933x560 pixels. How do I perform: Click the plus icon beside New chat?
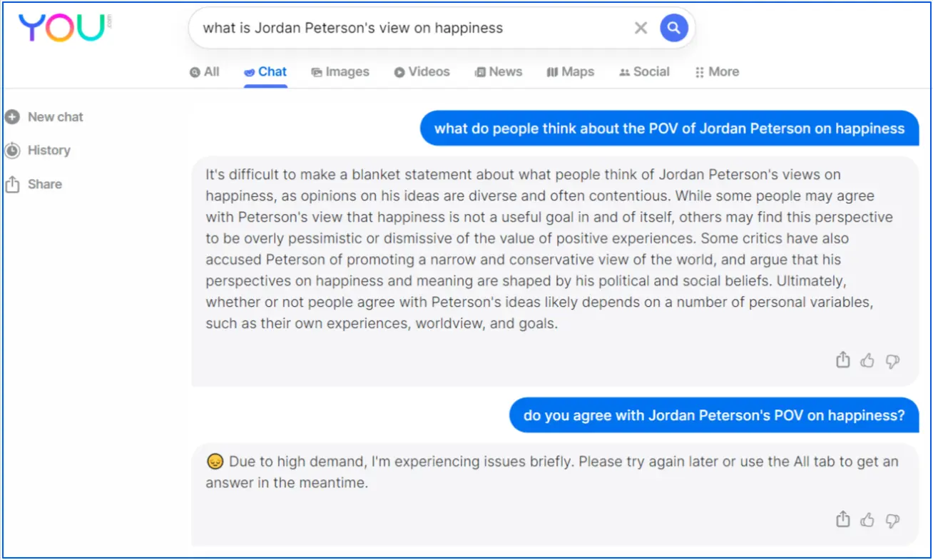pos(12,117)
